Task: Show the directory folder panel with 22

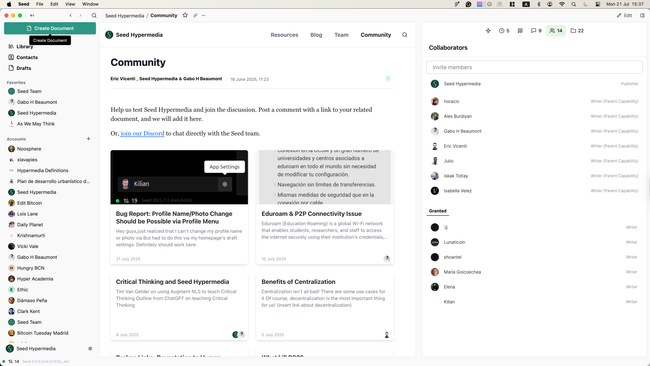Action: pos(577,31)
